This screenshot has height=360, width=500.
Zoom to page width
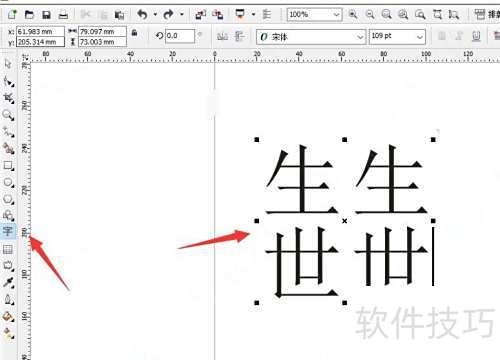click(x=437, y=14)
